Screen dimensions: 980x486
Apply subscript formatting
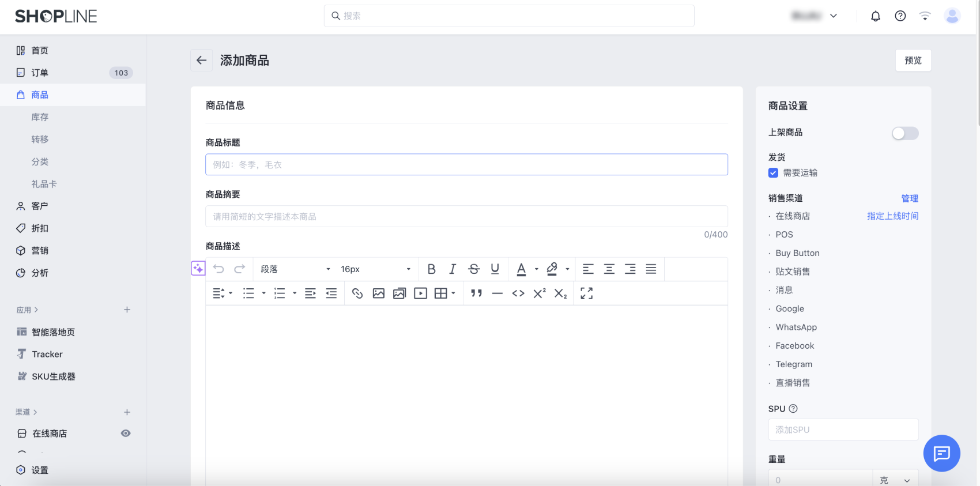coord(561,293)
